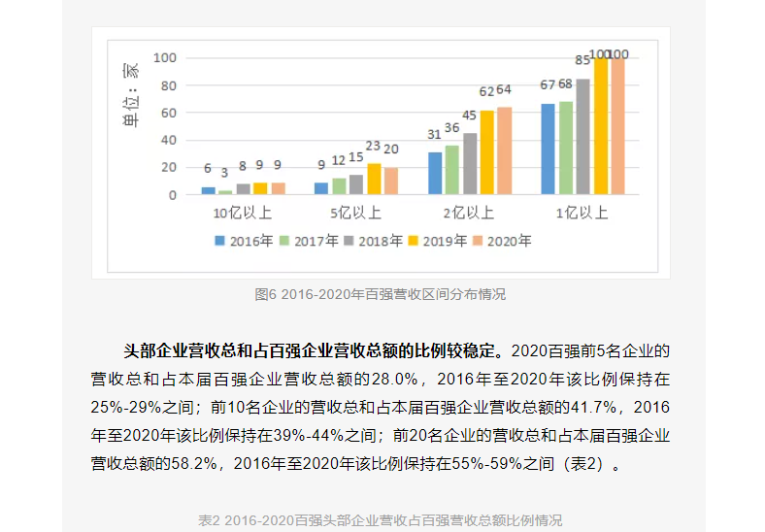Click the green 2017年 legend swatch

pos(284,241)
